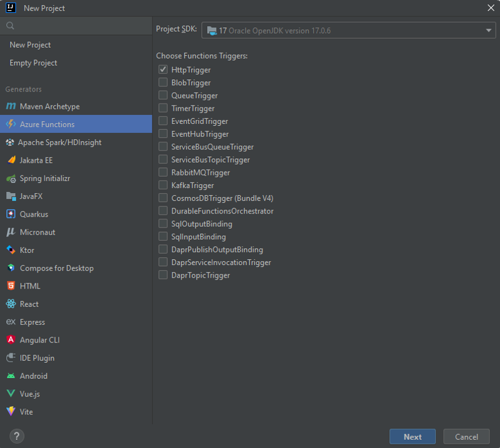Screen dimensions: 500x448
Task: Check the DurableFunctionsOrchestrator option
Action: [x=163, y=211]
